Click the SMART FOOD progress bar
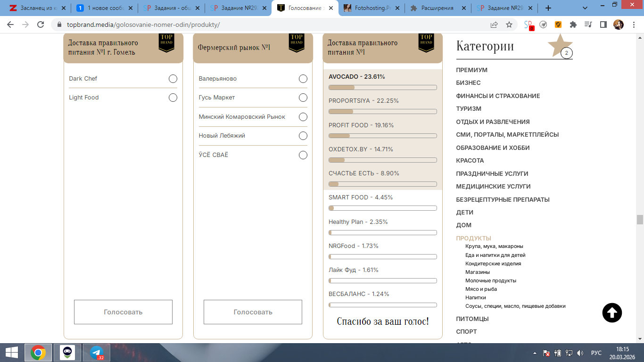 point(383,208)
